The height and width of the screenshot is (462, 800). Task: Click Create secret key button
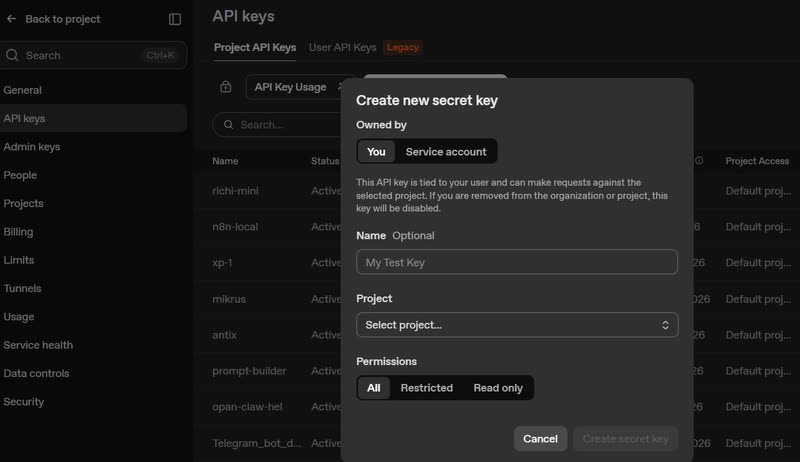(626, 439)
